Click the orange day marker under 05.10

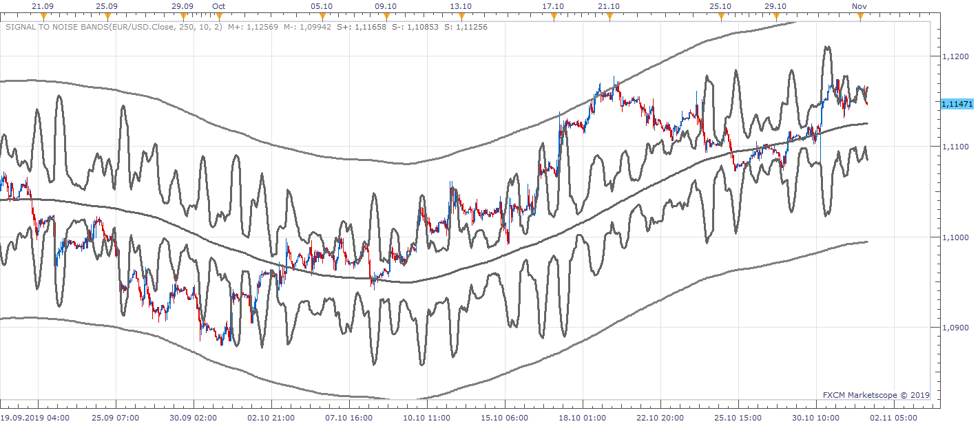tap(322, 16)
